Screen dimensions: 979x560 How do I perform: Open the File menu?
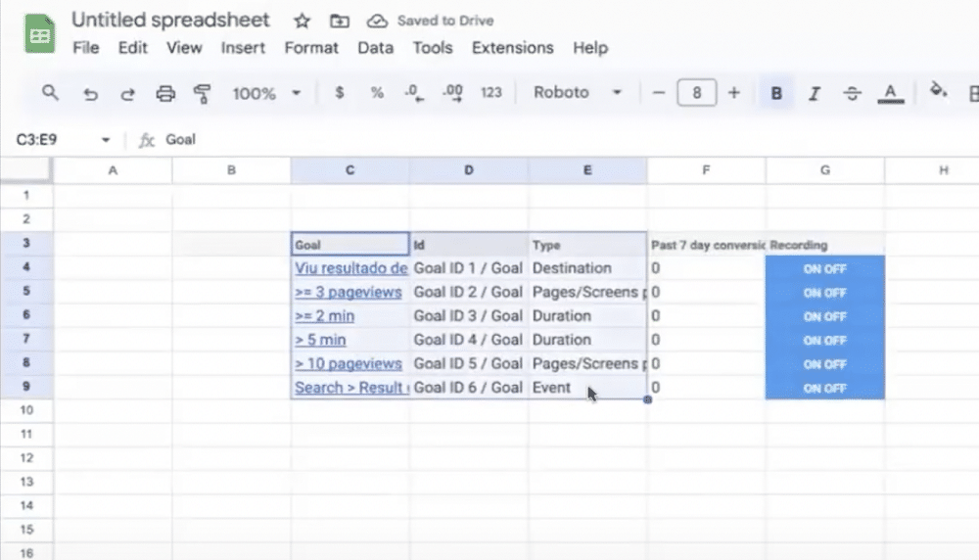[x=85, y=48]
